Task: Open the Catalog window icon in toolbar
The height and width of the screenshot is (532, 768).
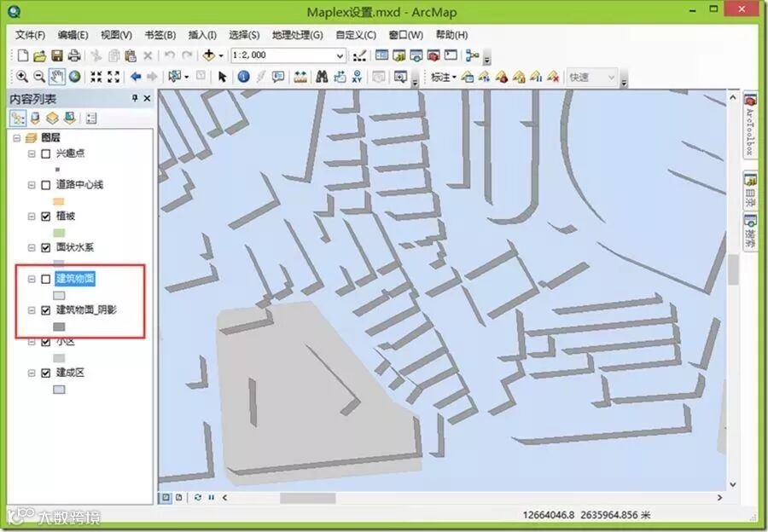Action: point(399,55)
